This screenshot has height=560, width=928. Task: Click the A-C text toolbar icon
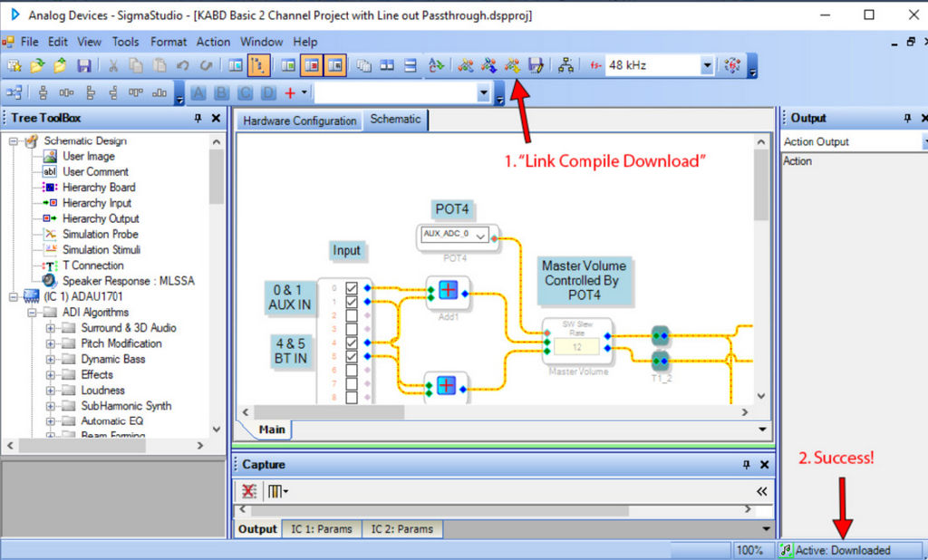(x=436, y=65)
